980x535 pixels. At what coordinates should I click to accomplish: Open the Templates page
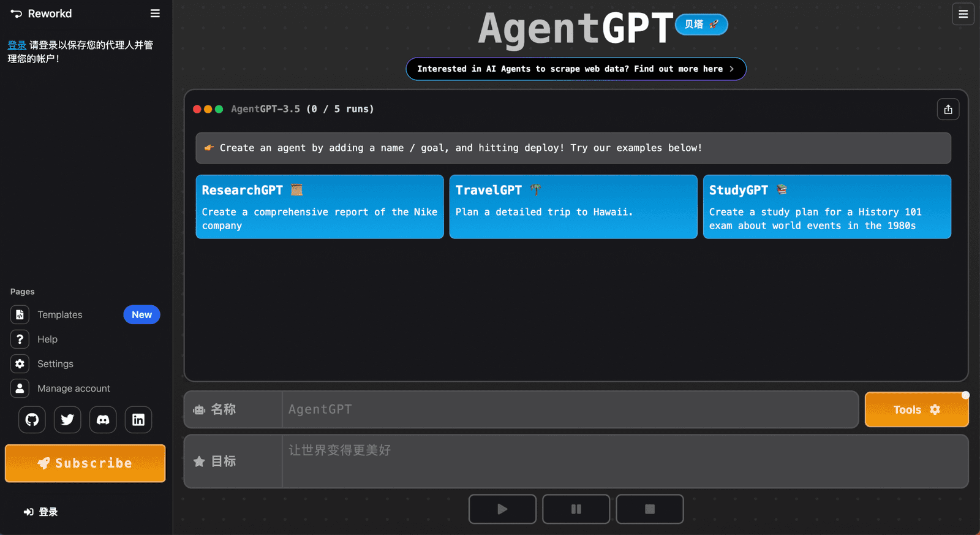tap(59, 315)
